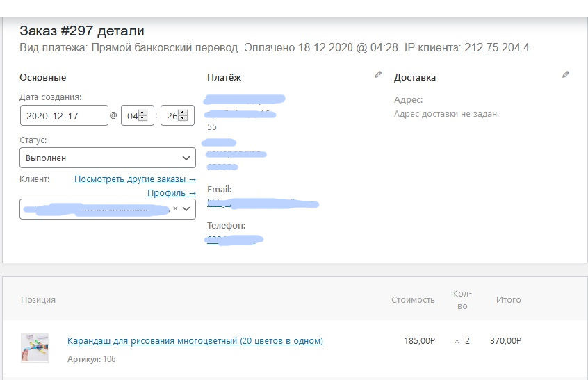This screenshot has width=588, height=380.
Task: Click the Стоимость column header
Action: [413, 300]
